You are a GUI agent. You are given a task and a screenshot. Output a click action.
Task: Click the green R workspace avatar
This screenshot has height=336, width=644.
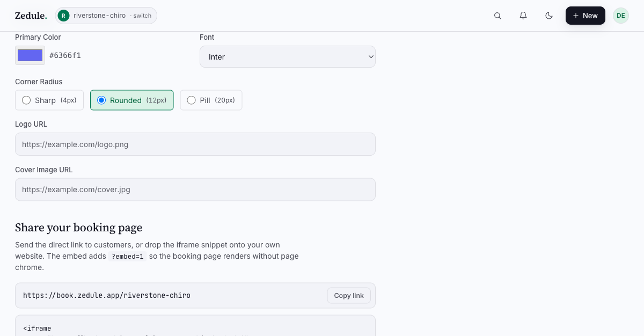tap(64, 16)
